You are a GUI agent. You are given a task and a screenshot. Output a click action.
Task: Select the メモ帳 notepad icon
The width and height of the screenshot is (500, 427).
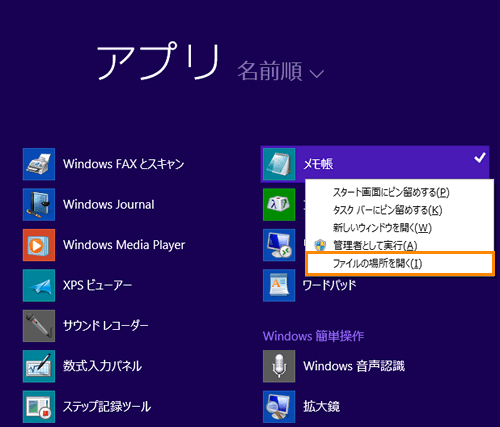click(279, 164)
